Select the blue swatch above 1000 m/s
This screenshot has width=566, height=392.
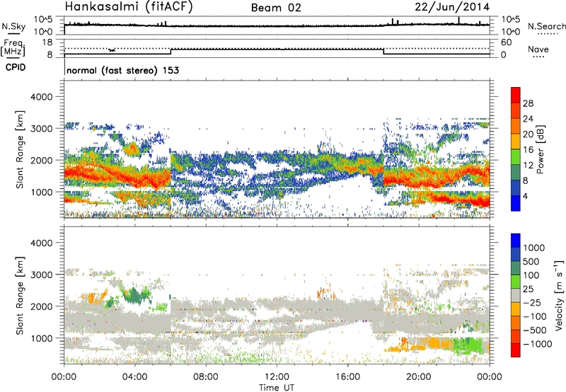coord(516,241)
